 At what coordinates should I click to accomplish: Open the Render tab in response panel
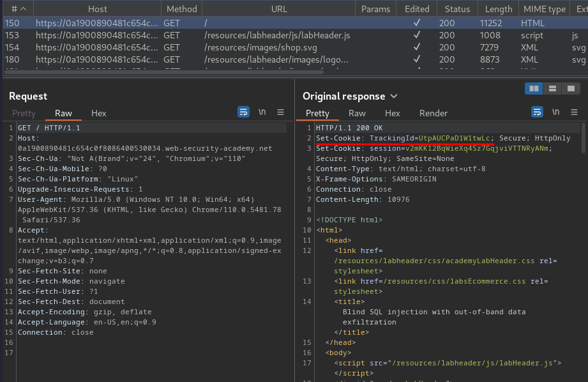(x=433, y=113)
